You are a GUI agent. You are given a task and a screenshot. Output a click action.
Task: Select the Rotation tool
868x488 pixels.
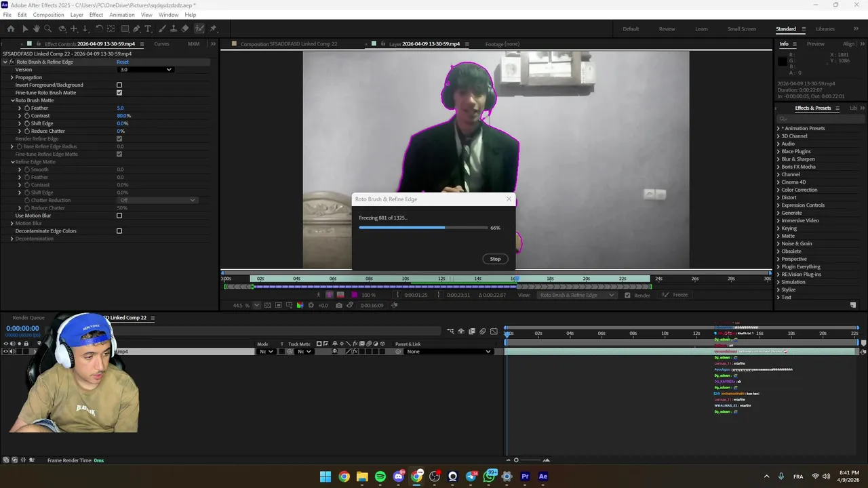click(x=99, y=28)
